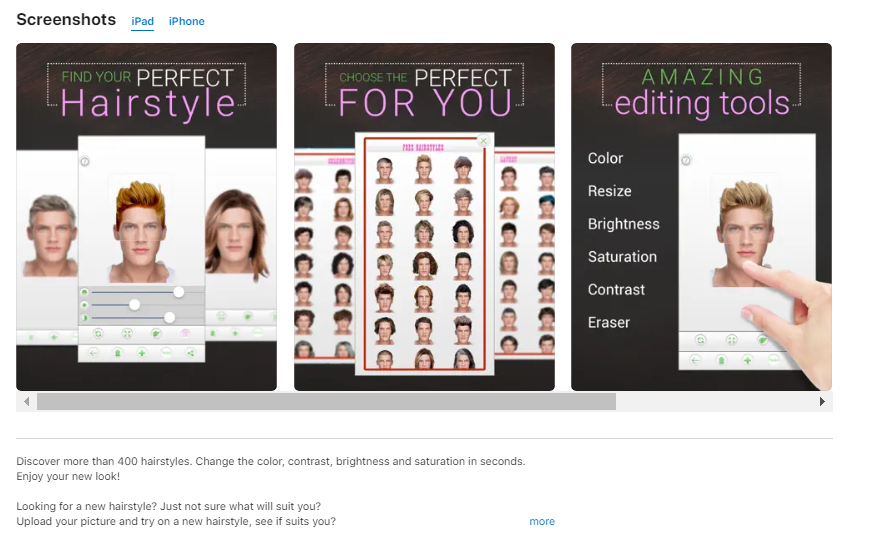Click the trash icon in first screenshot
Viewport: 893px width, 536px height.
coord(117,353)
